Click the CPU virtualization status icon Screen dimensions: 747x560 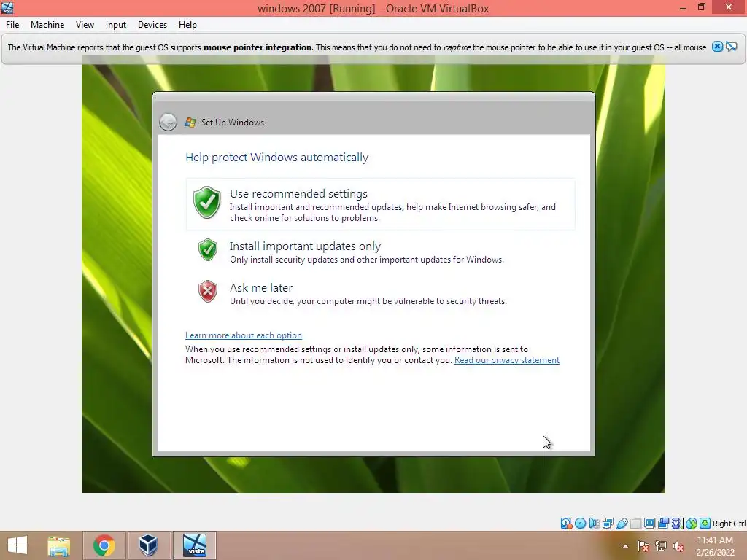[678, 524]
